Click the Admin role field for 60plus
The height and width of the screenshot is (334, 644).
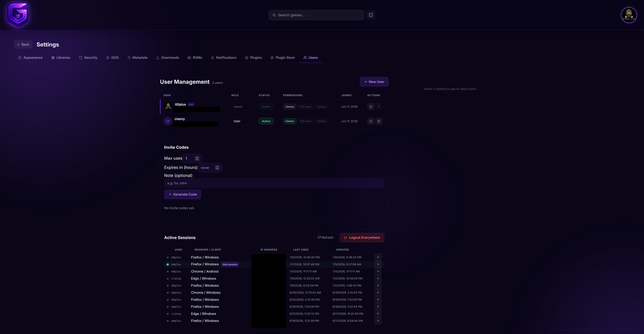pos(240,107)
